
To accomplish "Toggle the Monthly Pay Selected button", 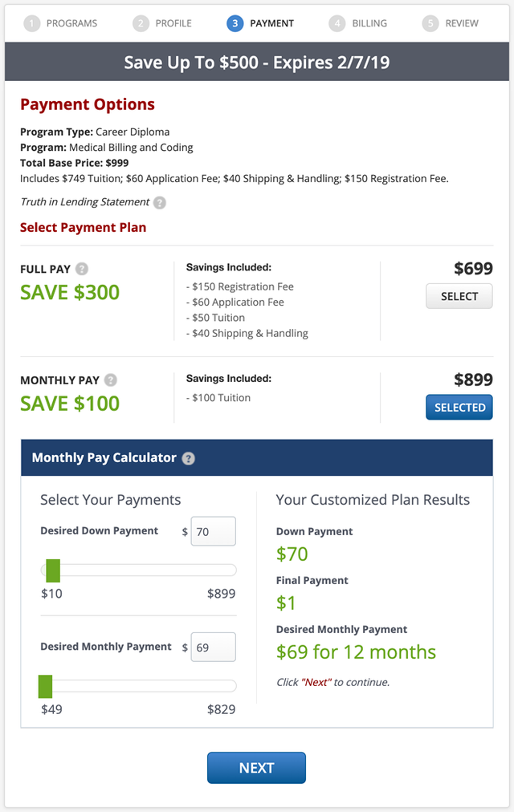I will (459, 408).
